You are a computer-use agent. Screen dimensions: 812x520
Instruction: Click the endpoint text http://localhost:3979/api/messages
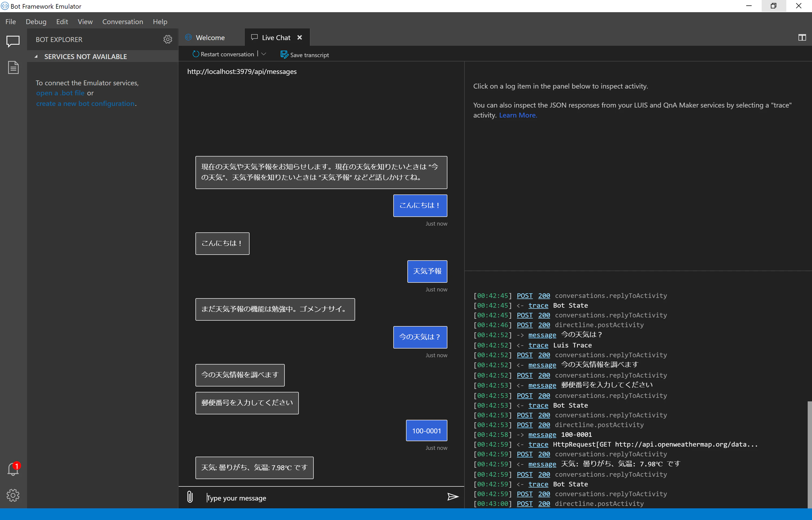tap(242, 71)
